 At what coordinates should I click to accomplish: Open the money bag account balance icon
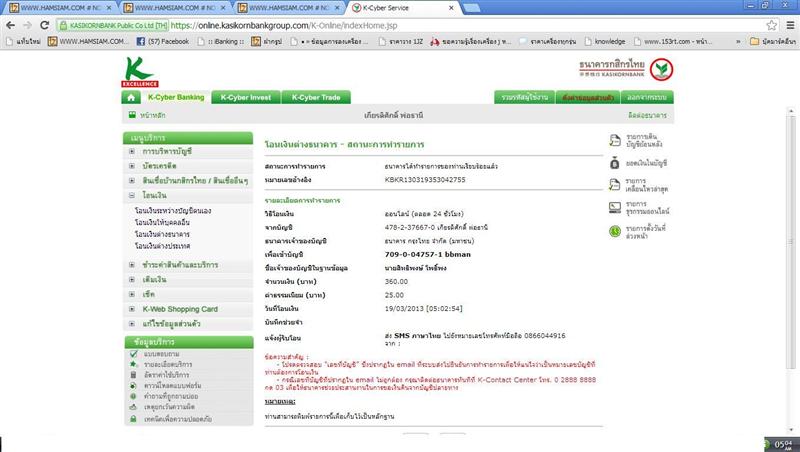(x=615, y=163)
